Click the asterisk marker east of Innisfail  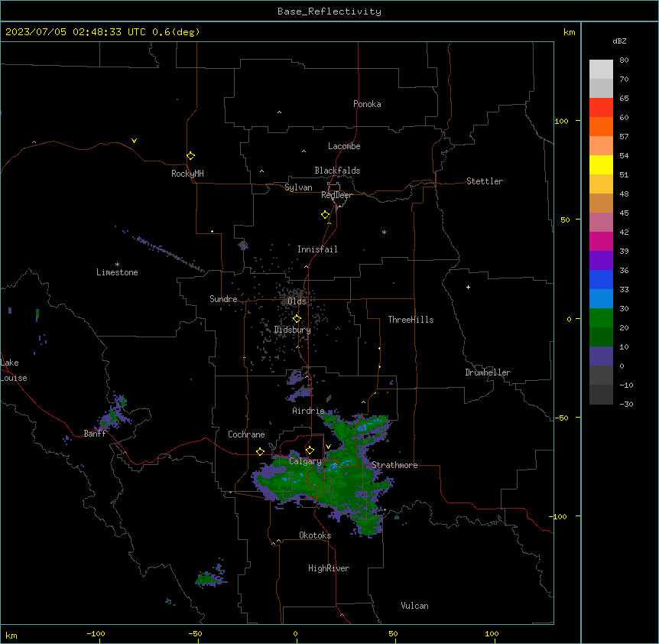pos(384,232)
